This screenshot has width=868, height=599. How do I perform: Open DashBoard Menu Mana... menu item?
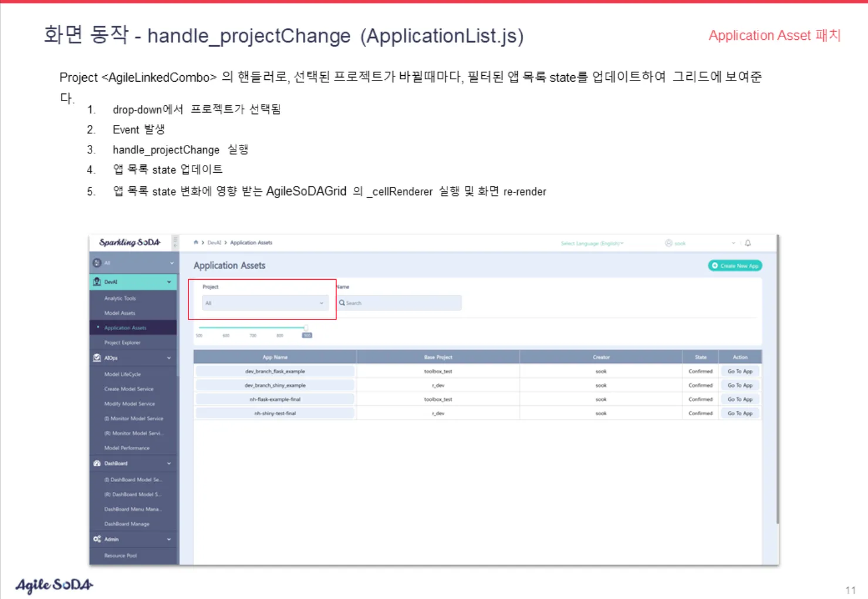point(133,509)
